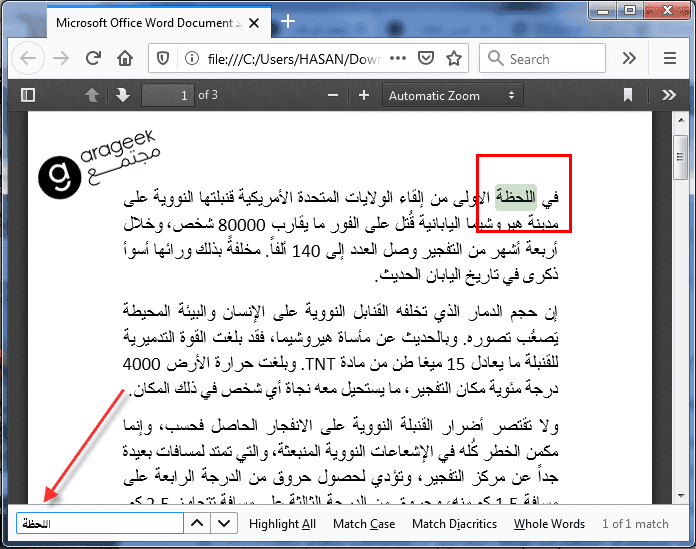Go to previous PDF page

[x=92, y=95]
